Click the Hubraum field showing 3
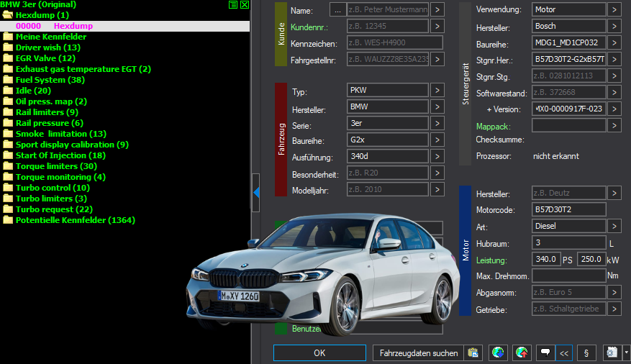The height and width of the screenshot is (364, 631). tap(569, 242)
